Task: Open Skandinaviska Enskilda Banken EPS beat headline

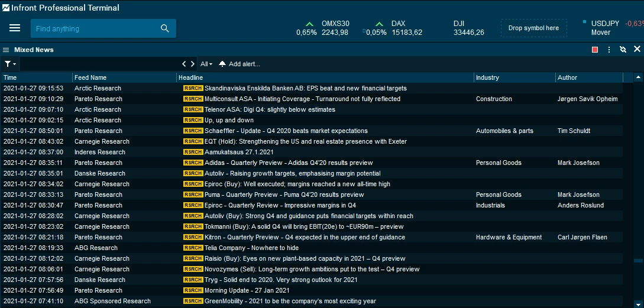Action: click(306, 88)
